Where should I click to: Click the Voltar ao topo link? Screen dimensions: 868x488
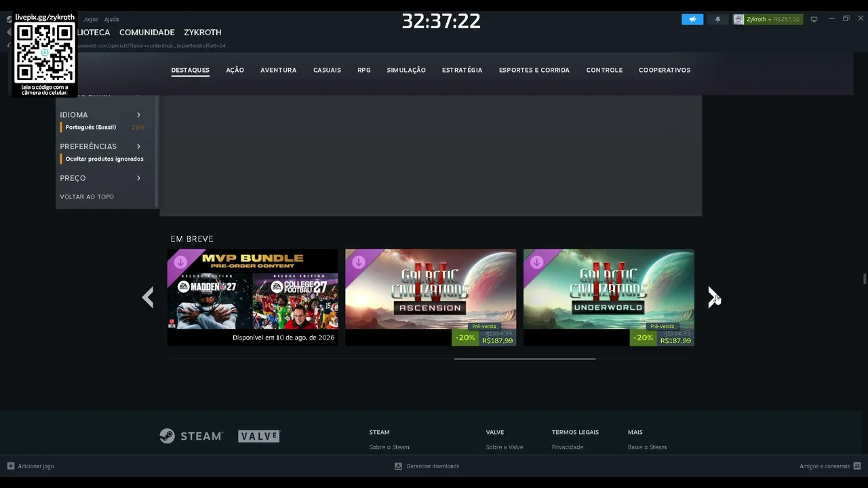87,197
